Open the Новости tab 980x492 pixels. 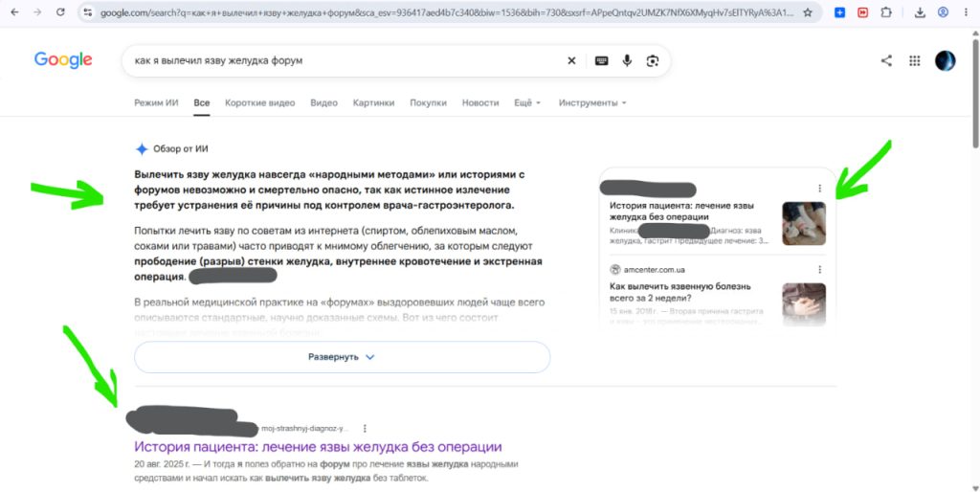(480, 102)
